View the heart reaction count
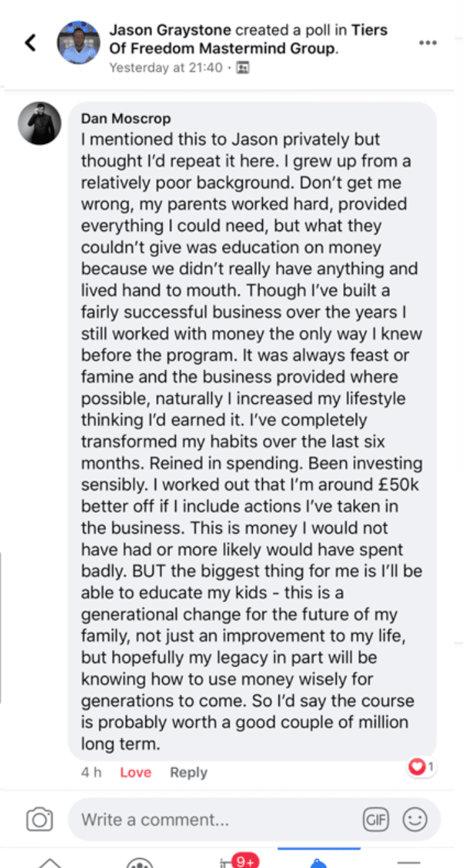Image resolution: width=463 pixels, height=868 pixels. (422, 767)
